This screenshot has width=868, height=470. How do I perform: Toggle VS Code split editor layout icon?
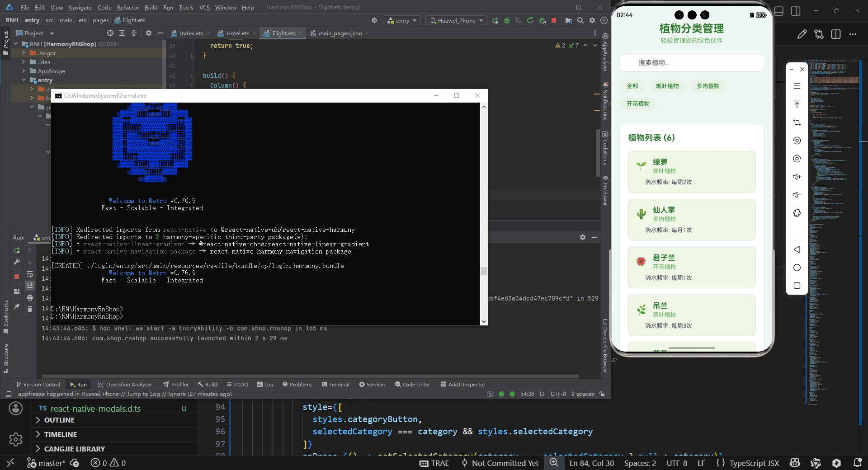point(836,34)
